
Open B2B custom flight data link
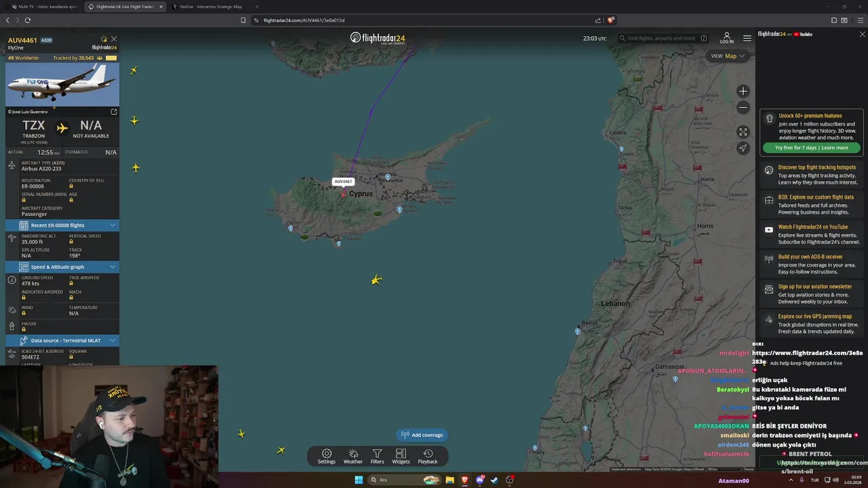[x=816, y=197]
